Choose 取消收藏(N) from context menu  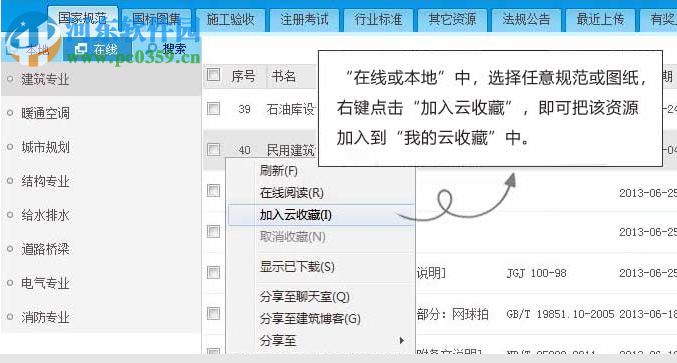(321, 237)
